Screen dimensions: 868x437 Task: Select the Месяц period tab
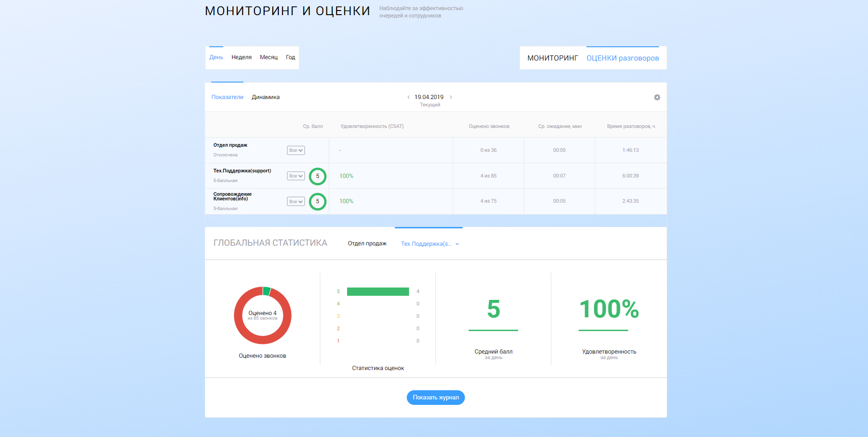[269, 57]
